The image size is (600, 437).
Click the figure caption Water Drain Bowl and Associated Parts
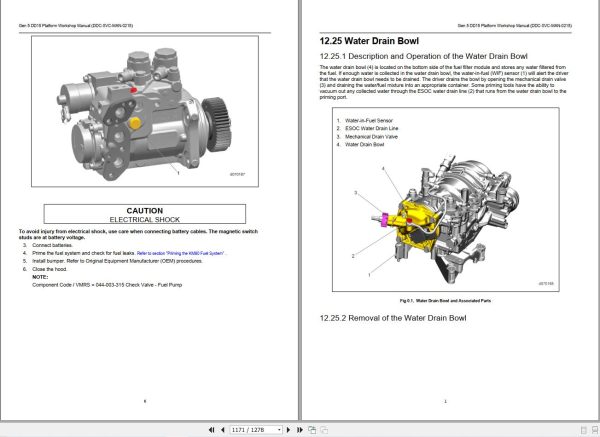(x=445, y=300)
